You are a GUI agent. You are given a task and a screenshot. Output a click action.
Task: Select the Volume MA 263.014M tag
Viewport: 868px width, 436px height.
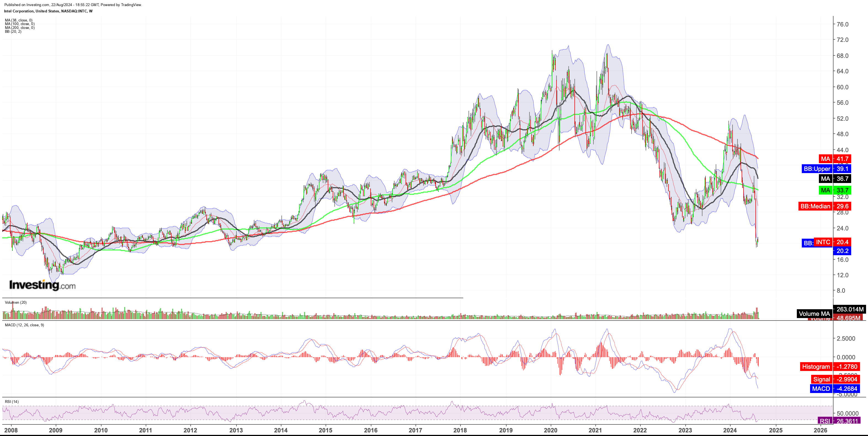[x=831, y=311]
